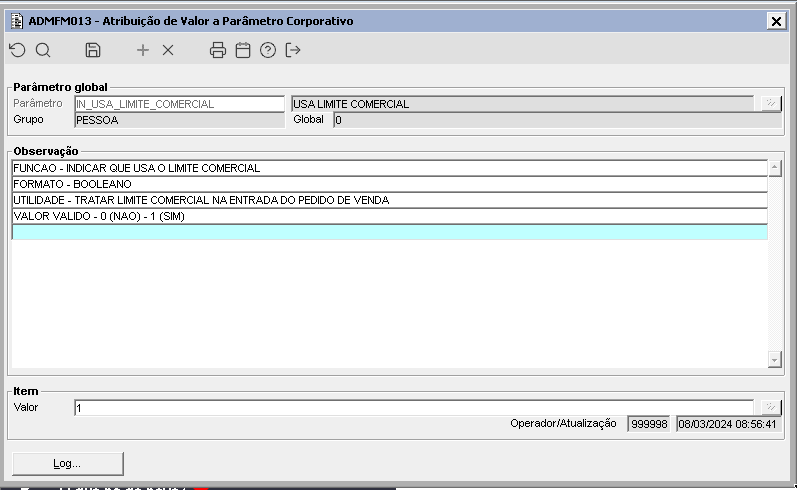Screen dimensions: 797x490
Task: Open lookup button beside USA LIMITE COMERCIAL field
Action: pos(771,104)
